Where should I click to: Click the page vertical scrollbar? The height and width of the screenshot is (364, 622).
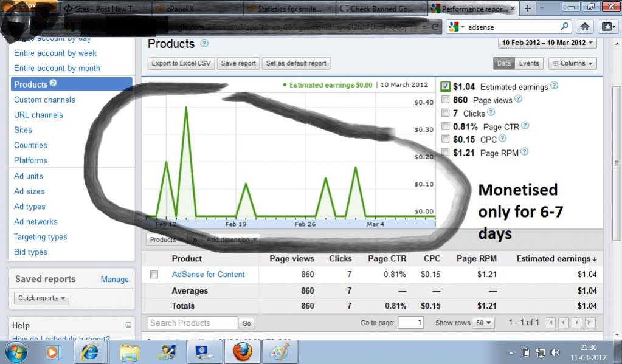tap(617, 163)
